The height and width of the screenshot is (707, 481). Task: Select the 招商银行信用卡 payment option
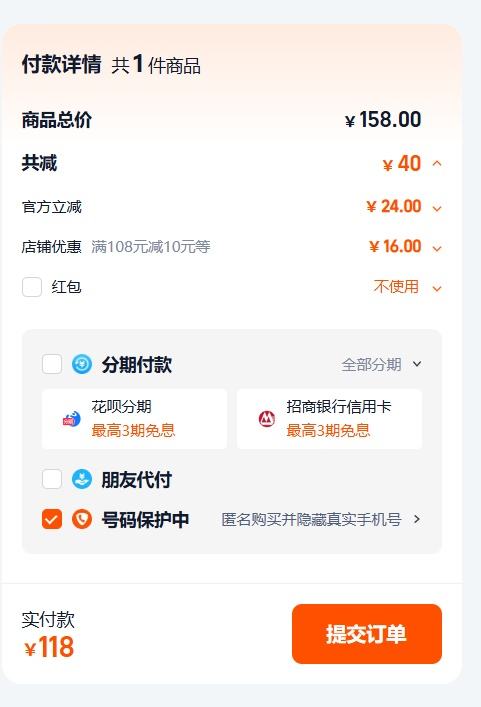click(x=330, y=419)
